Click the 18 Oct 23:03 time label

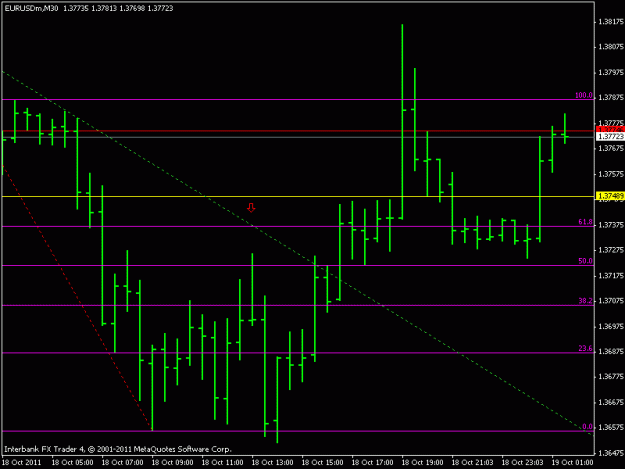pyautogui.click(x=522, y=463)
